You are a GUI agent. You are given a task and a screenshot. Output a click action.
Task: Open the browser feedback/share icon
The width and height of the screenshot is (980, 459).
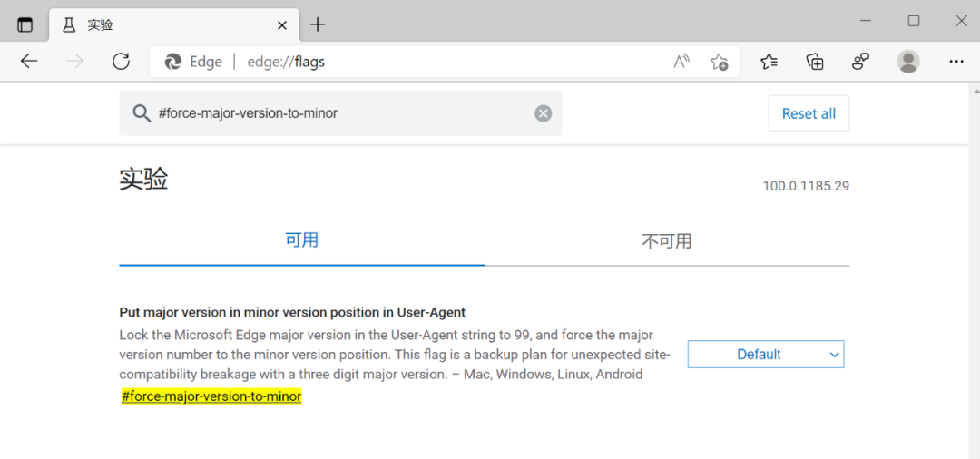pos(860,61)
